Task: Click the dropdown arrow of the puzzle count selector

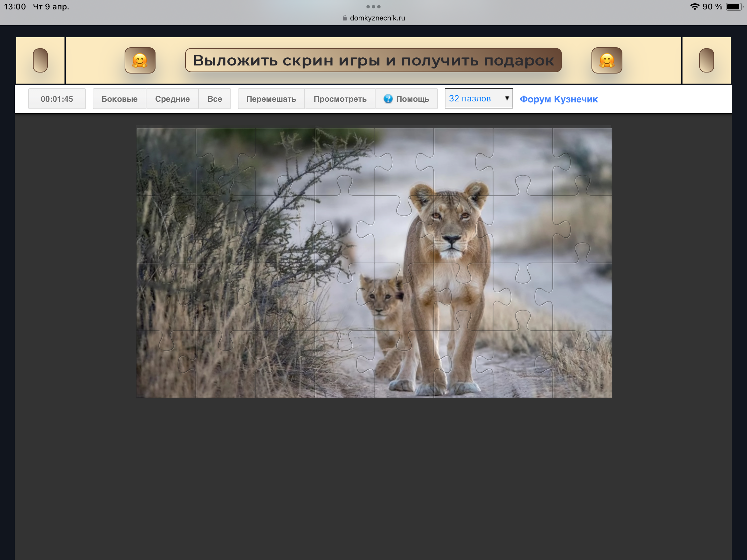Action: [x=507, y=98]
